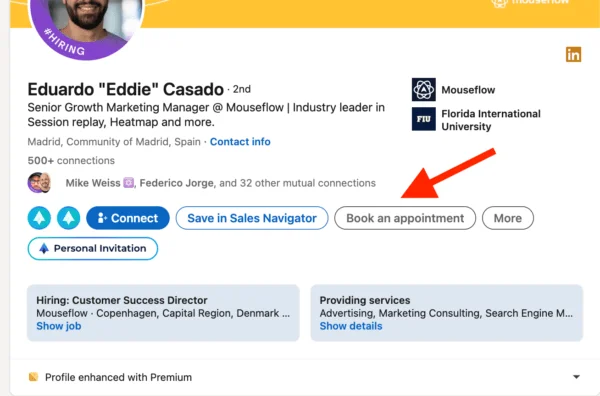Click Show details for services
600x396 pixels.
(x=351, y=326)
